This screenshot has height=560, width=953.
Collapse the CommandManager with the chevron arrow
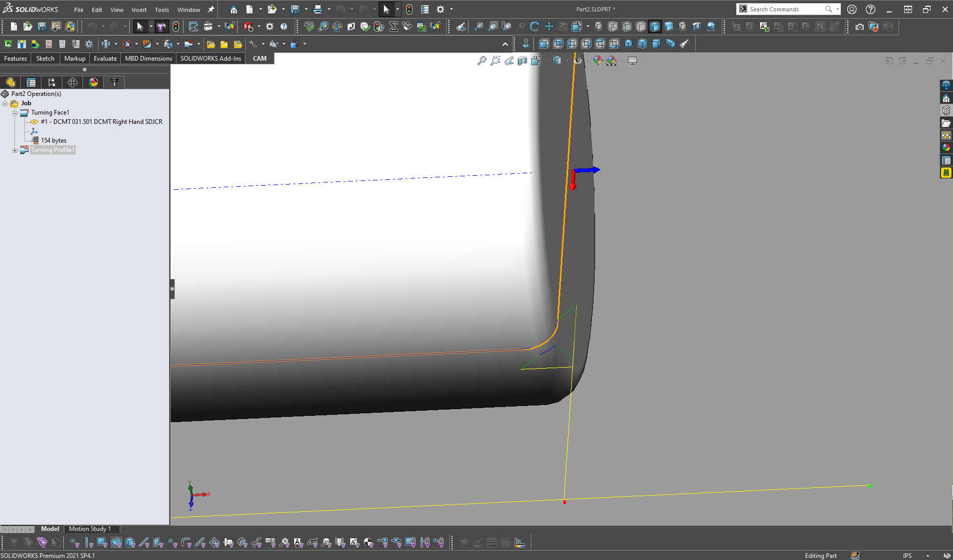coord(505,44)
